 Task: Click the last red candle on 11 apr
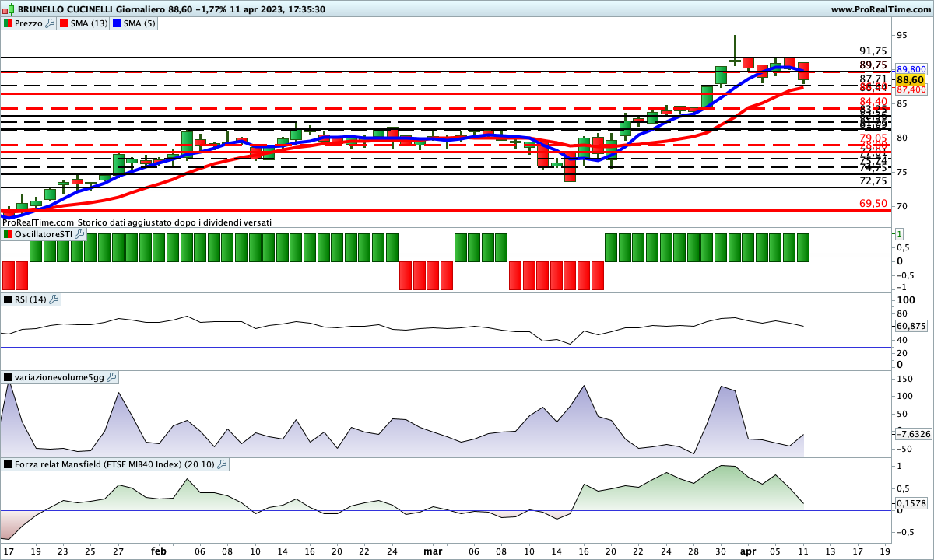coord(803,72)
